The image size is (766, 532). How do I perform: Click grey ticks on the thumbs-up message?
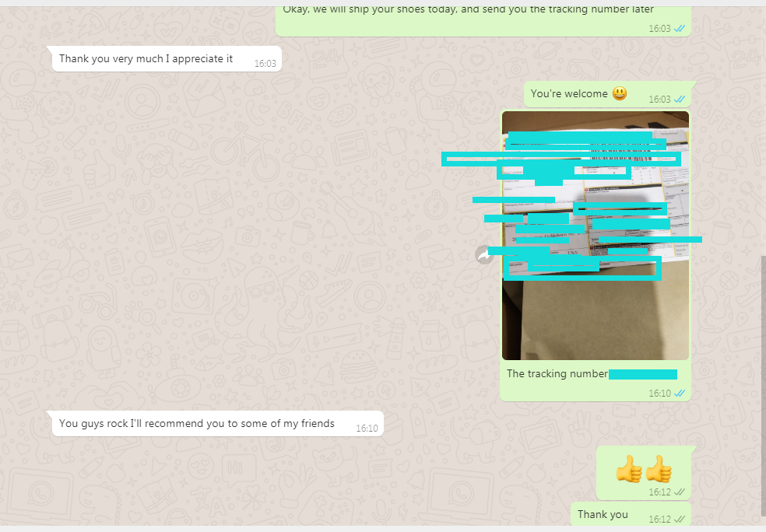click(x=680, y=492)
